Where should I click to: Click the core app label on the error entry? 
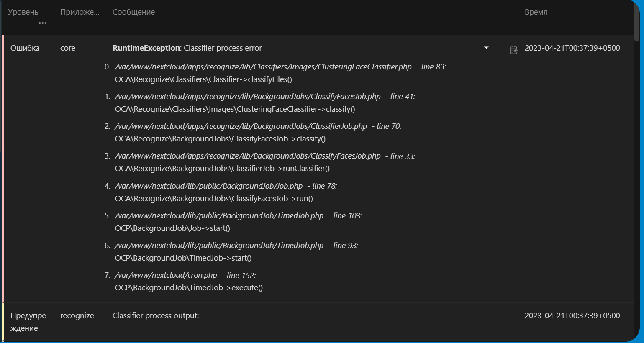click(67, 48)
